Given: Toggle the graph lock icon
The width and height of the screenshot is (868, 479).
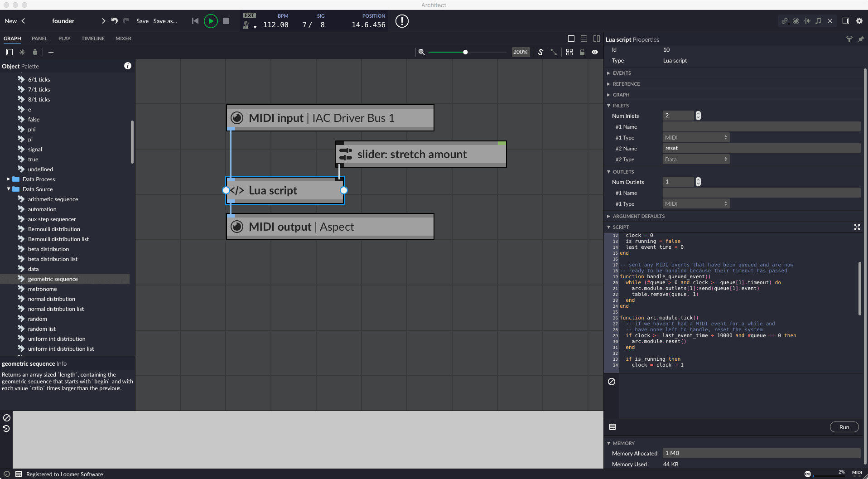Looking at the screenshot, I should click(x=582, y=52).
